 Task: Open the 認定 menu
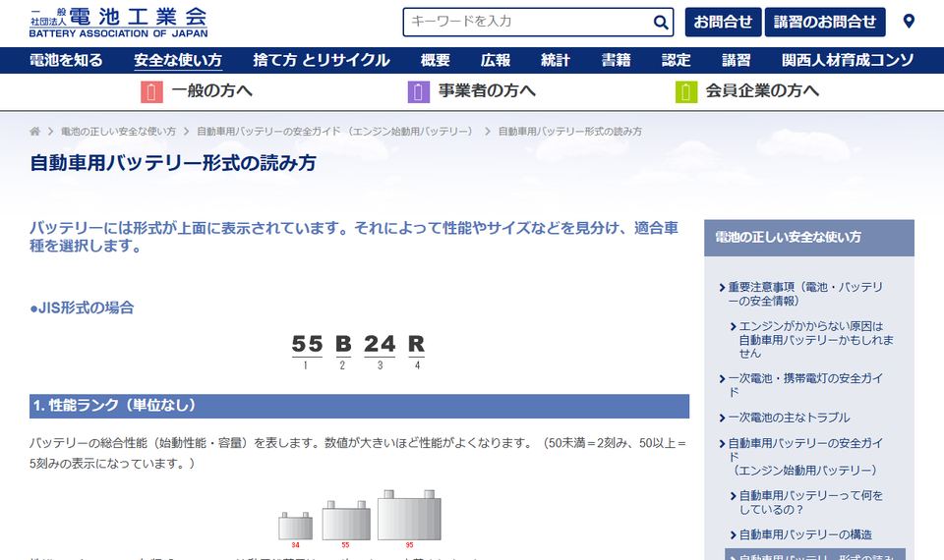[x=677, y=60]
